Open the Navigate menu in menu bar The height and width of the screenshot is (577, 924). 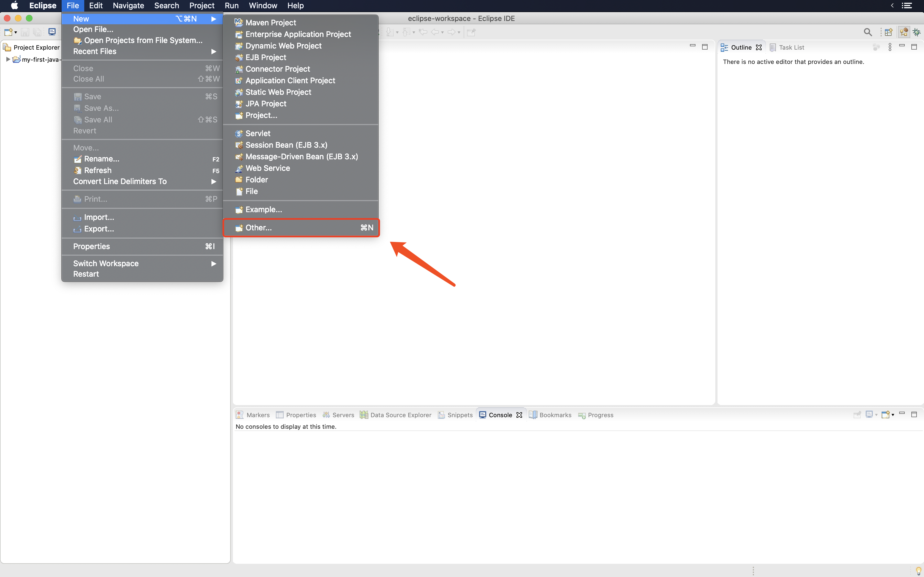[128, 6]
